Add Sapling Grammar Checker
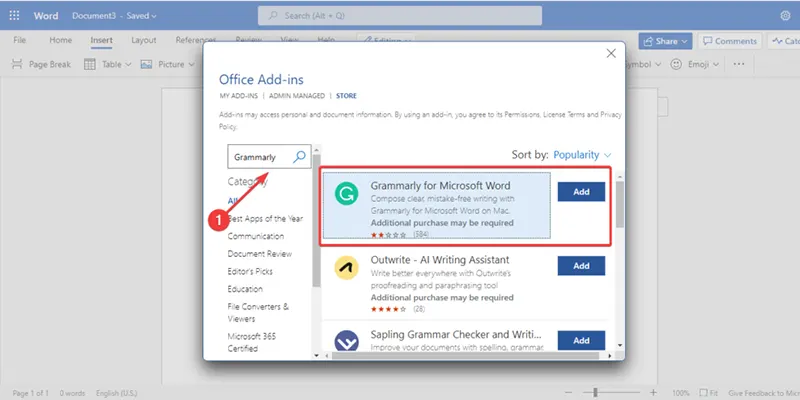 (581, 340)
